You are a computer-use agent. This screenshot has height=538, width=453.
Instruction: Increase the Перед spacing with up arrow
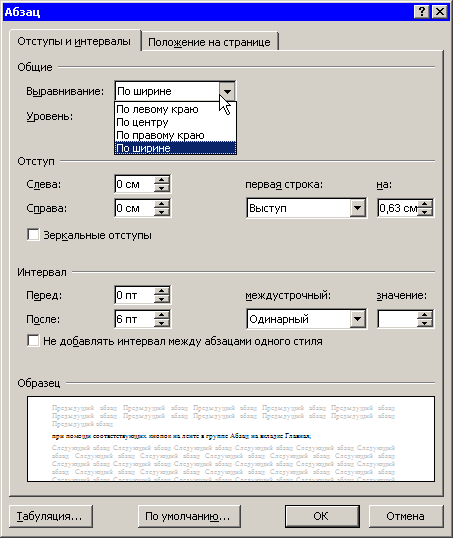(x=162, y=291)
